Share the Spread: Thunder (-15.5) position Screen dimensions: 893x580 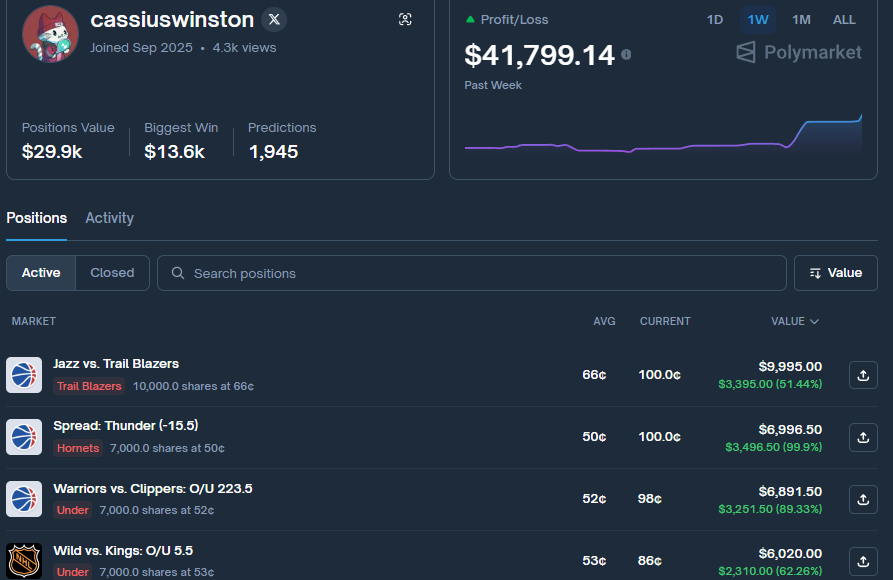[x=863, y=437]
